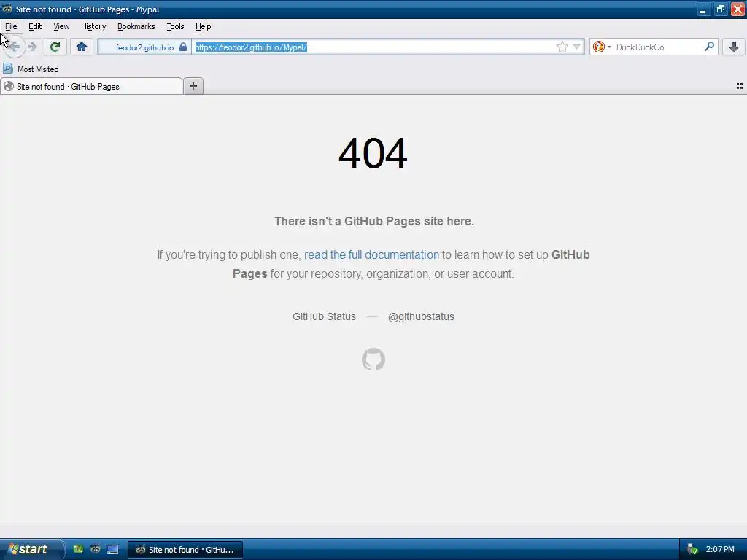747x560 pixels.
Task: Open the GitHub Status link
Action: click(x=324, y=316)
